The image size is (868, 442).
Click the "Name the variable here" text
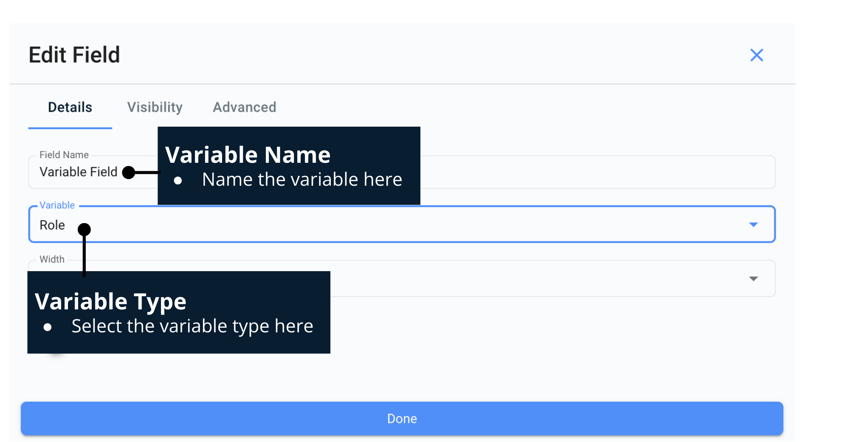tap(302, 179)
